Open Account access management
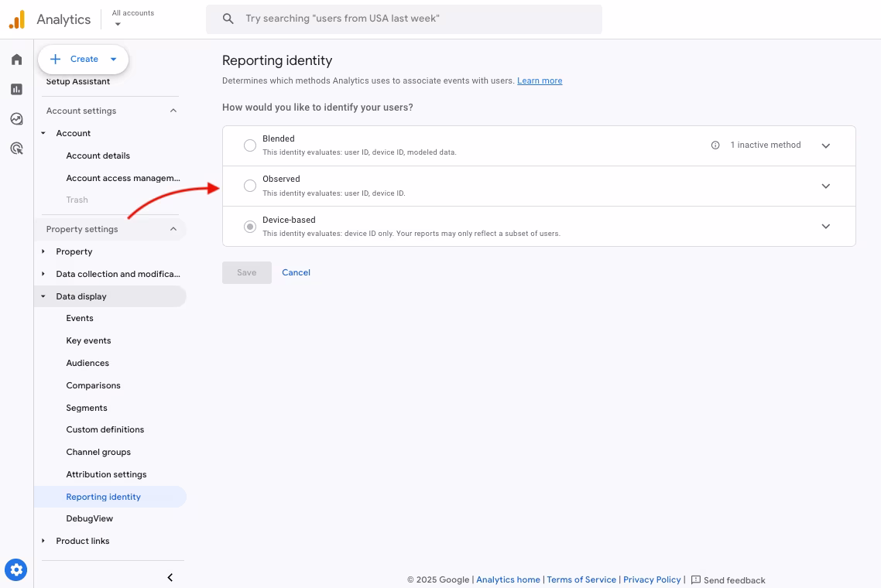The height and width of the screenshot is (588, 881). pos(123,178)
